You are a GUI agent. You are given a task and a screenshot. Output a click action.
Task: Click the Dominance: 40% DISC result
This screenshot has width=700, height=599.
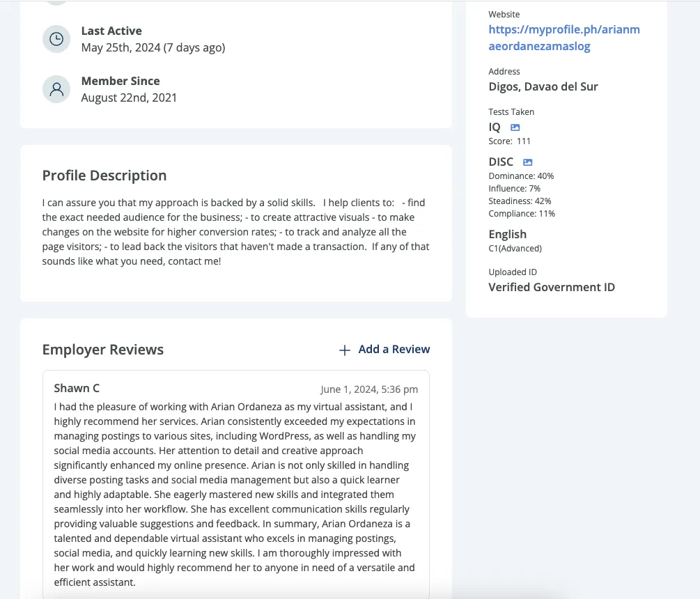pyautogui.click(x=521, y=176)
